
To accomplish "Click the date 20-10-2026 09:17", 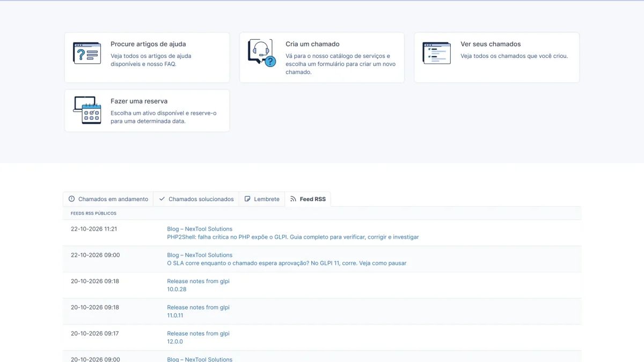I will click(x=95, y=334).
